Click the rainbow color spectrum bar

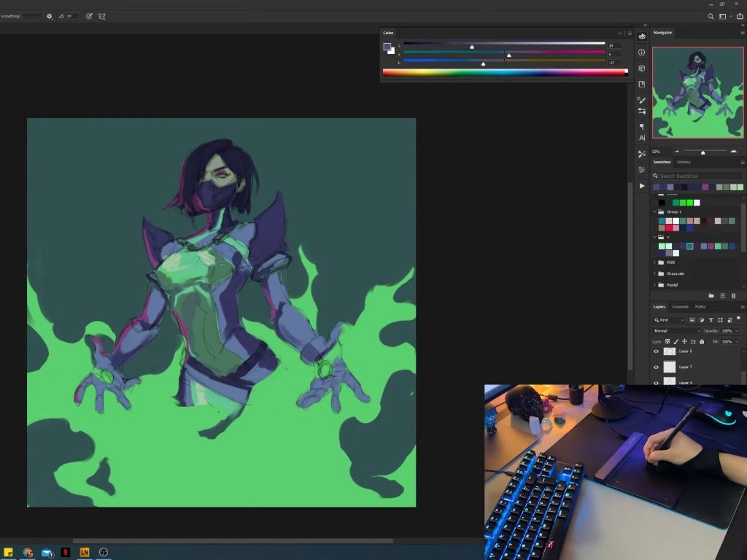pyautogui.click(x=504, y=72)
